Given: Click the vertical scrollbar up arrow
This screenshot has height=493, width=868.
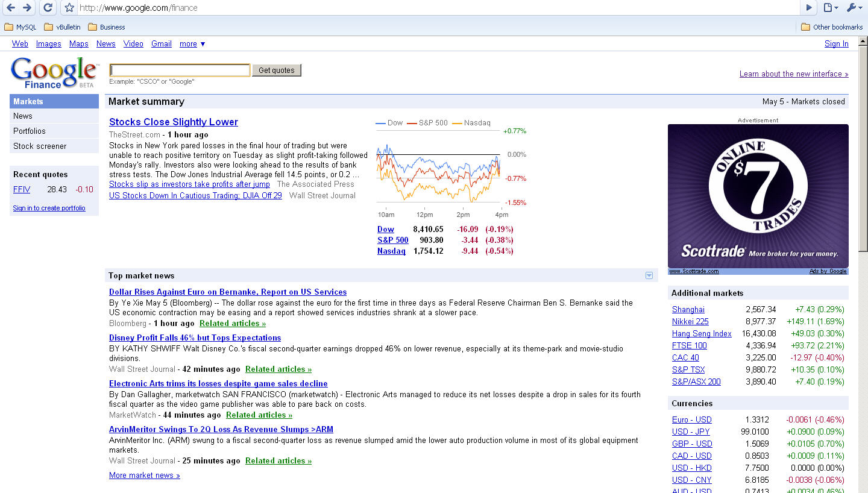Looking at the screenshot, I should (x=863, y=40).
